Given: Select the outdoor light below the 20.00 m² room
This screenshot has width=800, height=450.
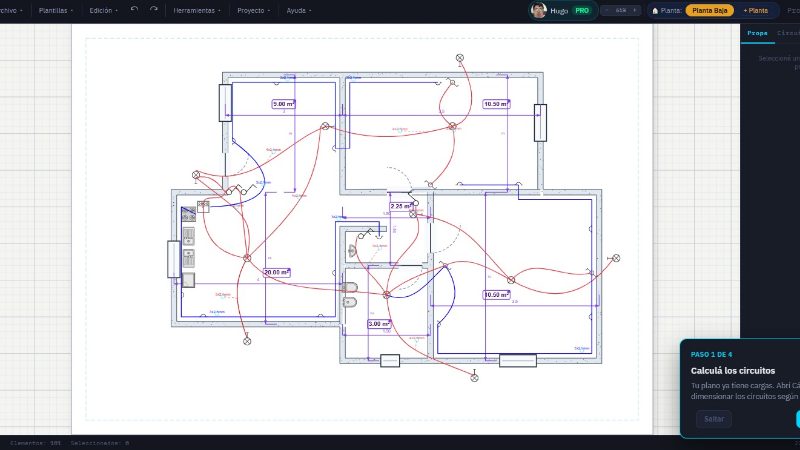Looking at the screenshot, I should 247,341.
